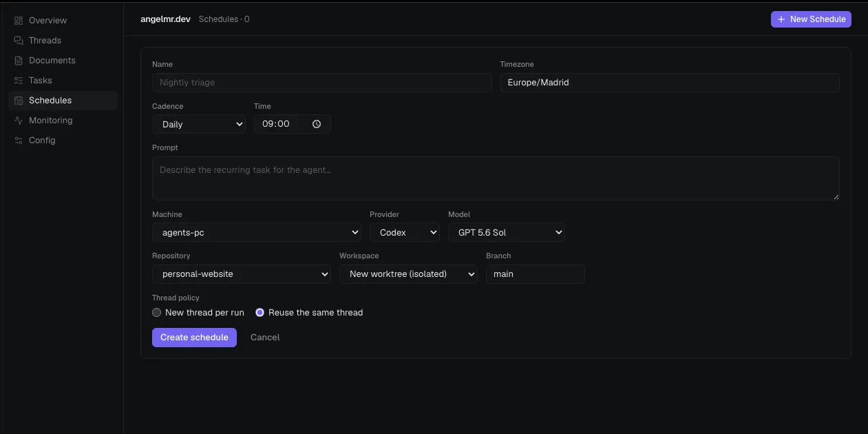The image size is (868, 434).
Task: Click the New Schedule button
Action: tap(811, 19)
